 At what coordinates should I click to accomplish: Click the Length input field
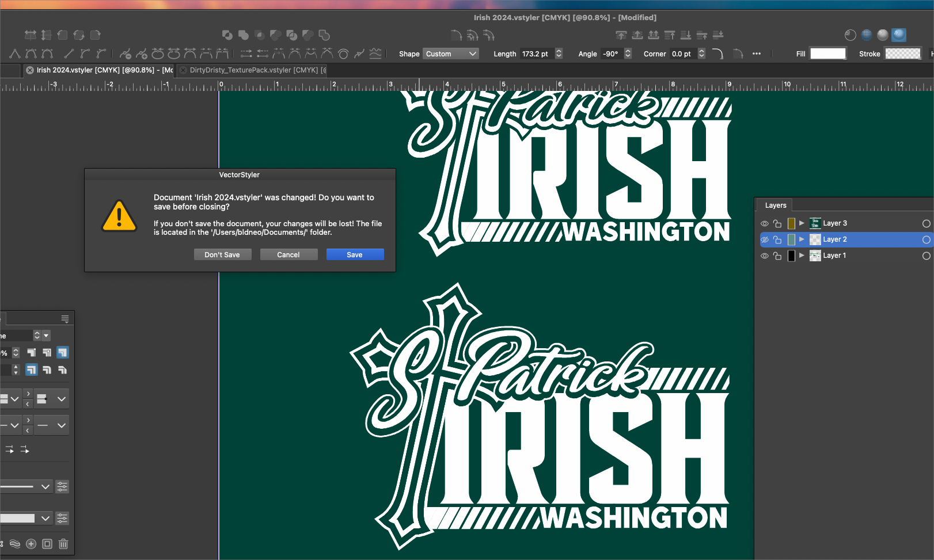pyautogui.click(x=536, y=54)
